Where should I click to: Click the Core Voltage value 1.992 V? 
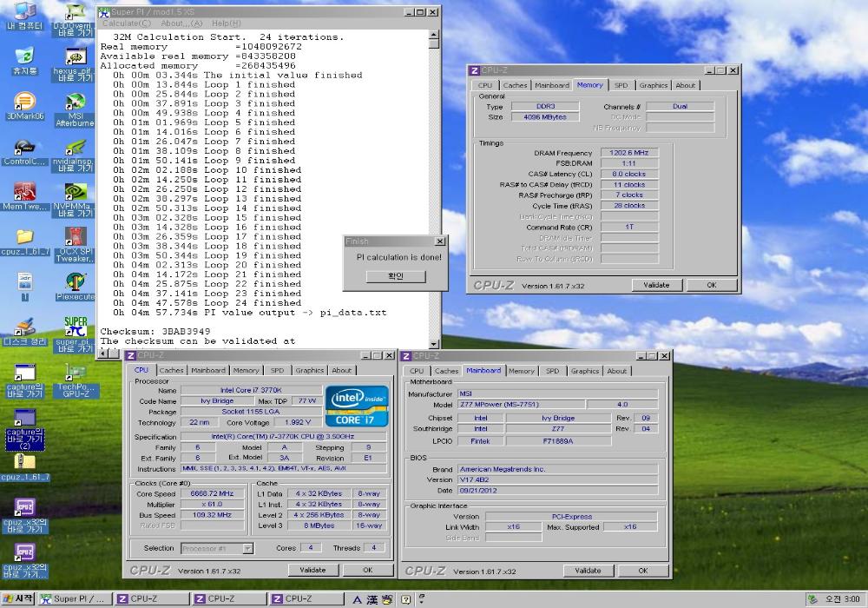298,422
